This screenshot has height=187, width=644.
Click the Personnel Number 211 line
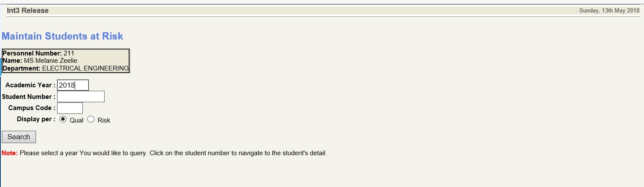pyautogui.click(x=39, y=53)
